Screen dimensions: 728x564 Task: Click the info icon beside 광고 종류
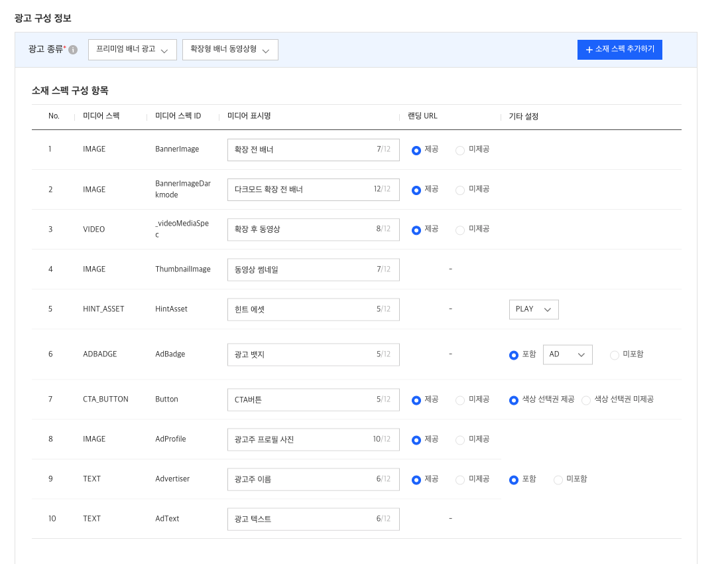pos(73,50)
